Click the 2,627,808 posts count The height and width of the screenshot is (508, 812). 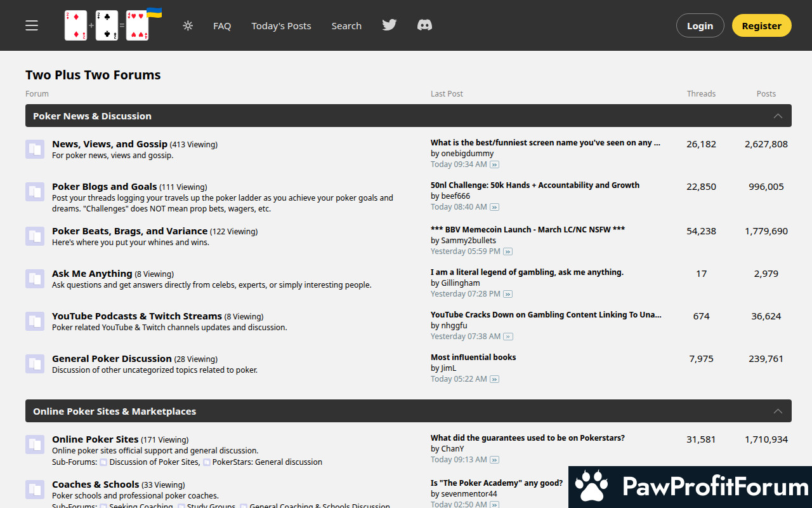click(766, 144)
